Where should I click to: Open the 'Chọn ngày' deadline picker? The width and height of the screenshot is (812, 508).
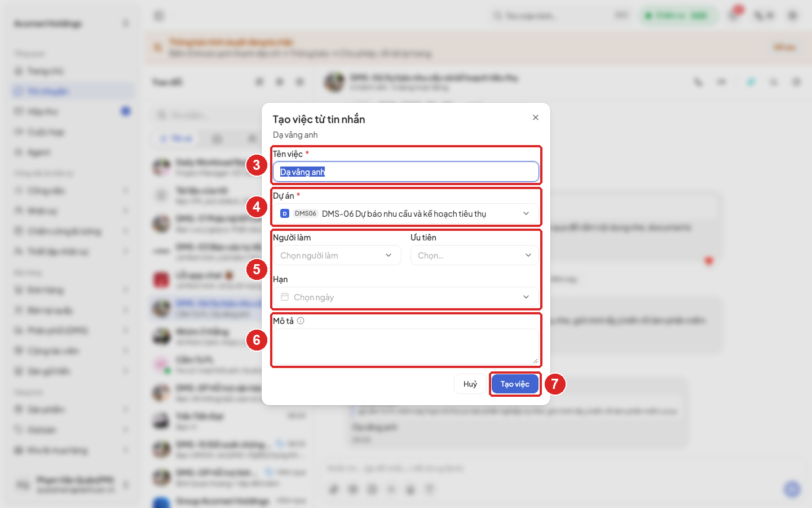coord(406,297)
